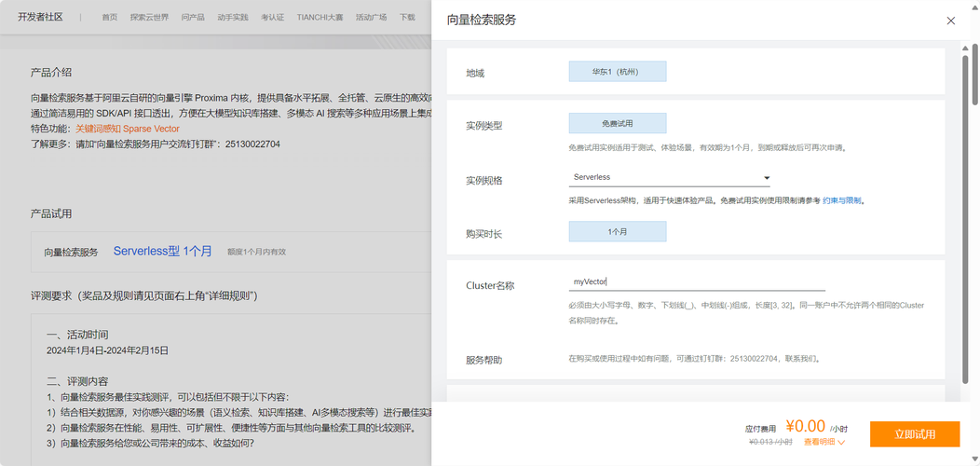Viewport: 980px width, 466px height.
Task: Click the 钉钉群 25130022704 line under 了解更多
Action: [x=156, y=144]
